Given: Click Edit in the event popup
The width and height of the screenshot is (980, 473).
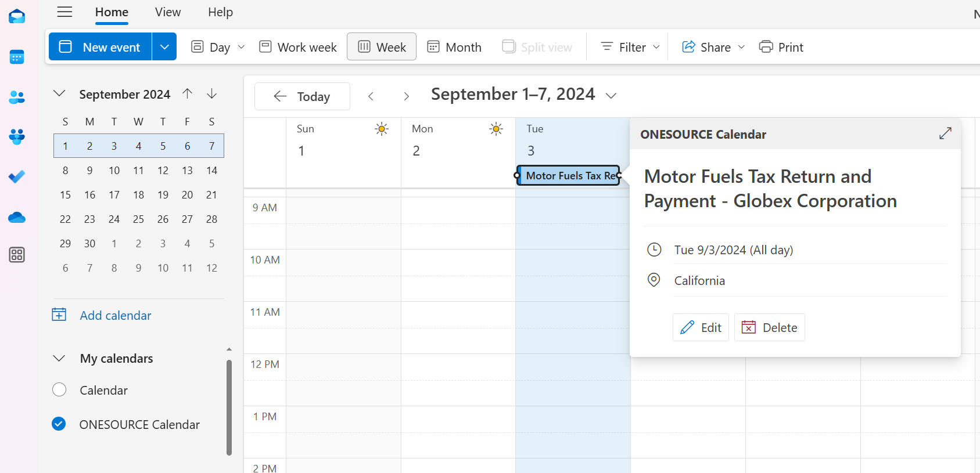Looking at the screenshot, I should (x=701, y=327).
